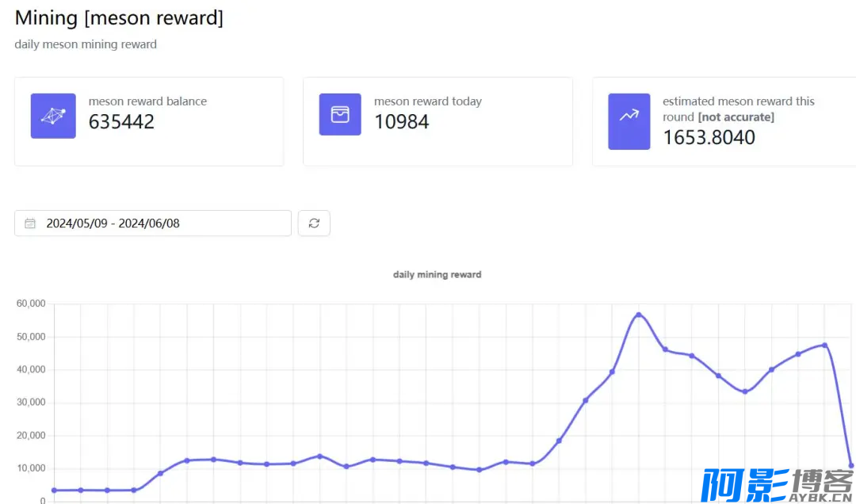Click the 1653.8040 estimated reward value
856x504 pixels.
click(709, 138)
